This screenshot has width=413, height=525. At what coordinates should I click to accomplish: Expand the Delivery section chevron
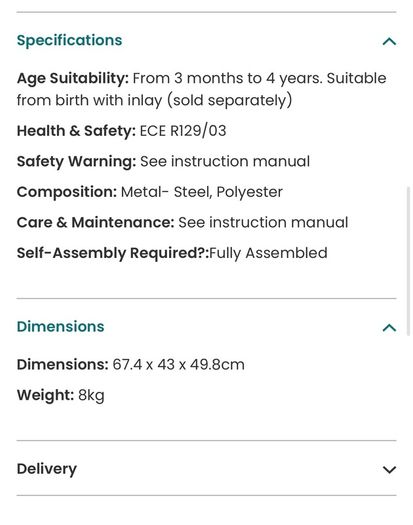389,469
